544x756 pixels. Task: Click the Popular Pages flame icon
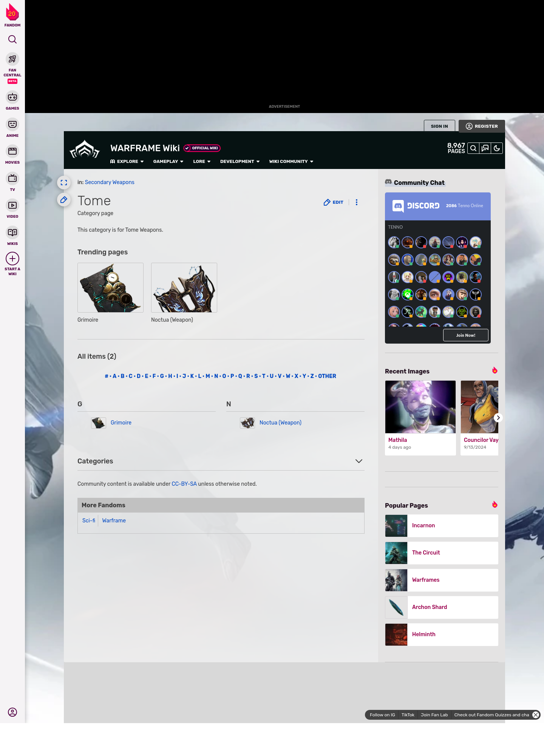click(495, 505)
